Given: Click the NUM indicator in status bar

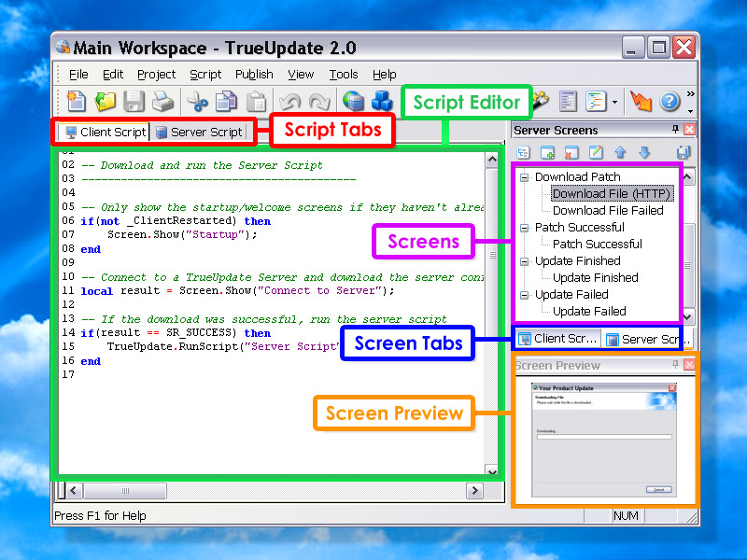Looking at the screenshot, I should pos(626,516).
